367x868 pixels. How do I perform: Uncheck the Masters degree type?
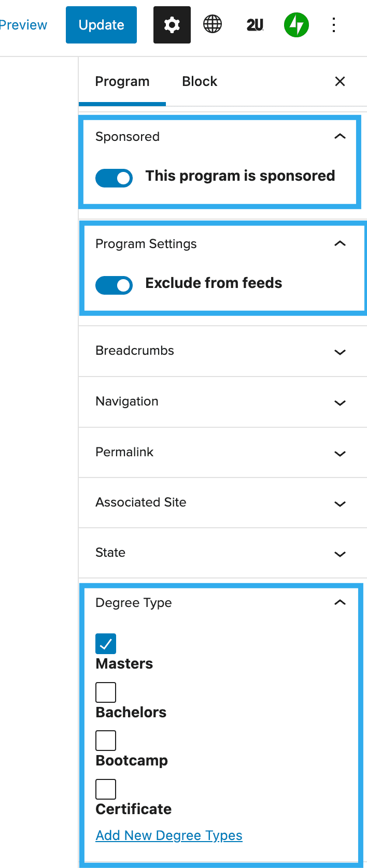106,644
